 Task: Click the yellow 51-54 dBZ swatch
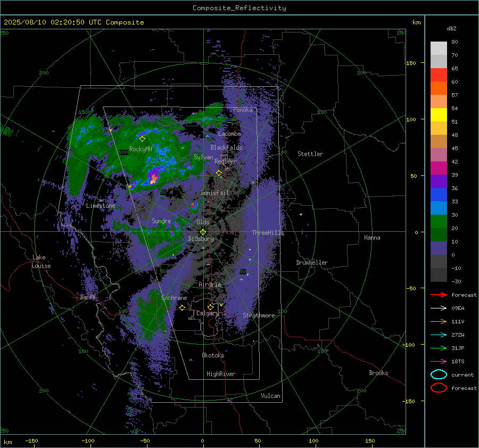point(439,115)
